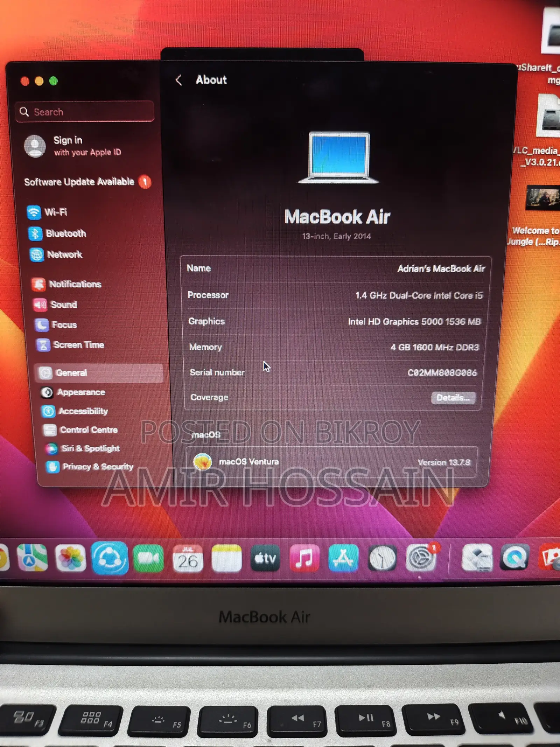Open the App Store from the Dock

[x=343, y=558]
